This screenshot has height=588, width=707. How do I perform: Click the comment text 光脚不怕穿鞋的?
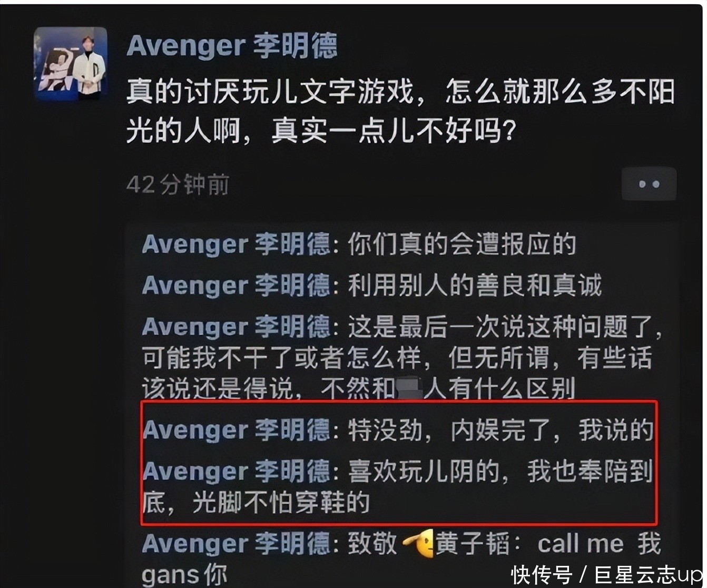[281, 503]
